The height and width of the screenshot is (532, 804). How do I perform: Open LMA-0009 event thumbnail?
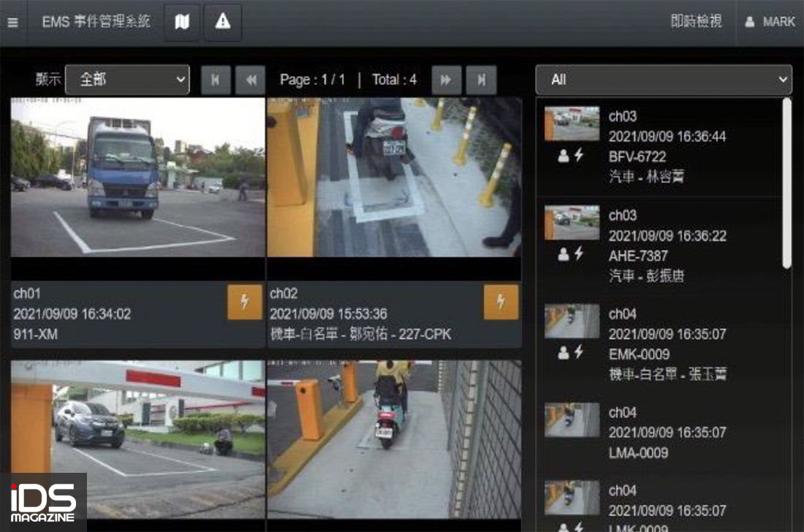click(572, 419)
